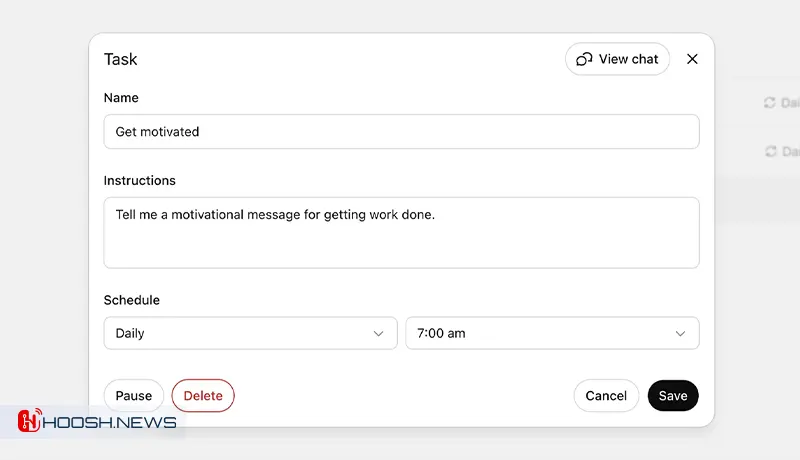800x460 pixels.
Task: Click the Instructions field label
Action: point(140,181)
